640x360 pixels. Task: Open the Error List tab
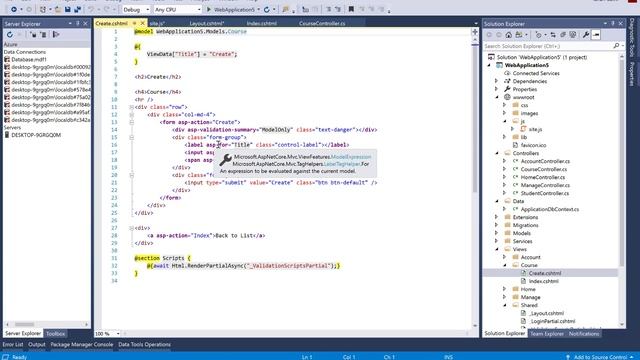point(13,344)
